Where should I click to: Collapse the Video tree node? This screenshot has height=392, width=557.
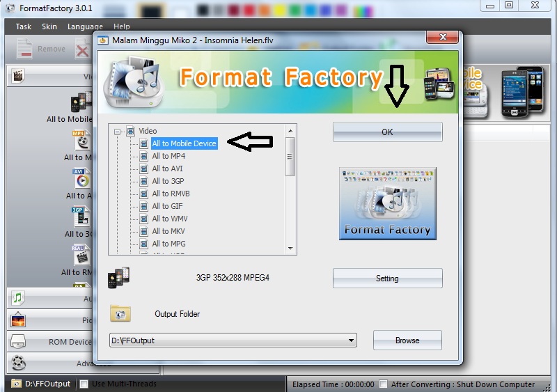tap(117, 132)
